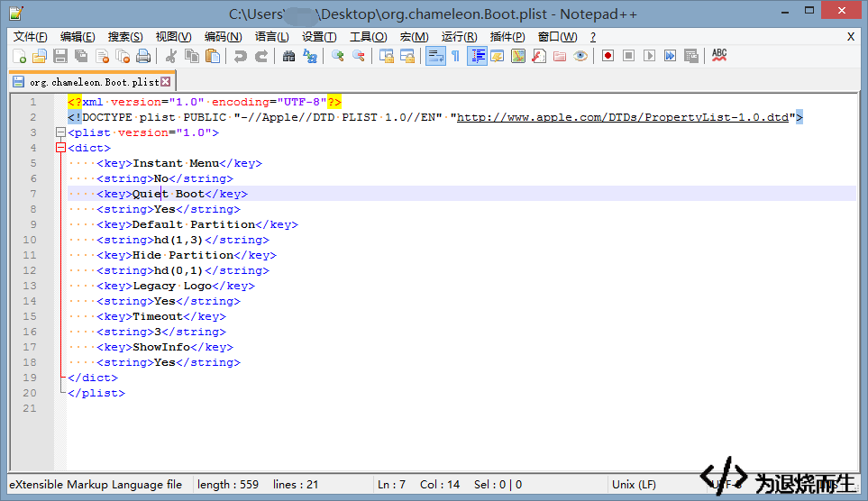Open the 设置(T) menu
This screenshot has height=501, width=868.
click(x=319, y=37)
